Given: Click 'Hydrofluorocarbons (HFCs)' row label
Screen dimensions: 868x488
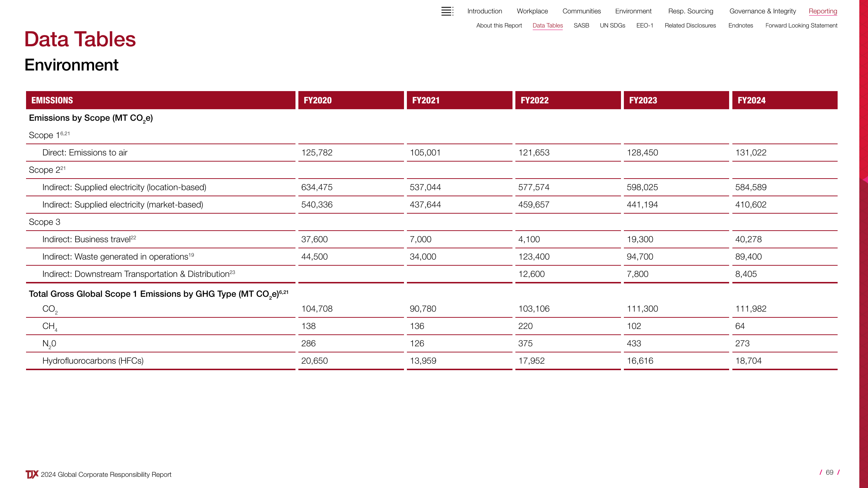Looking at the screenshot, I should tap(93, 361).
